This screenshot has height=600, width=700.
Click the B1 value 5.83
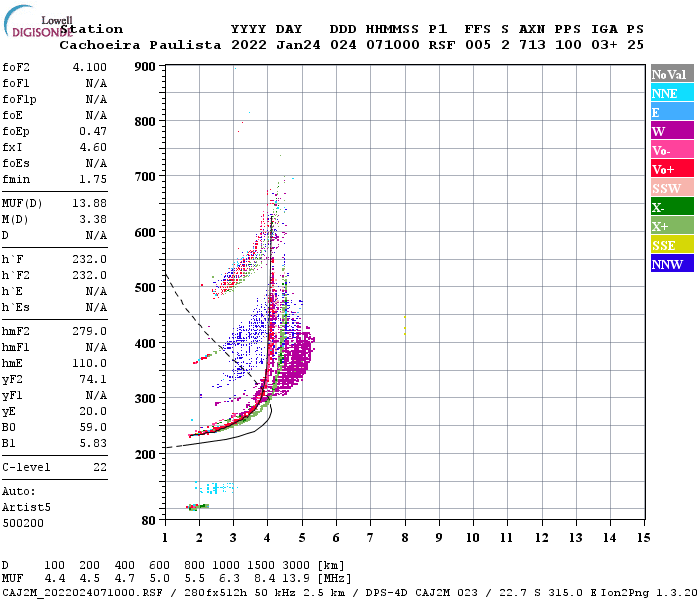93,443
